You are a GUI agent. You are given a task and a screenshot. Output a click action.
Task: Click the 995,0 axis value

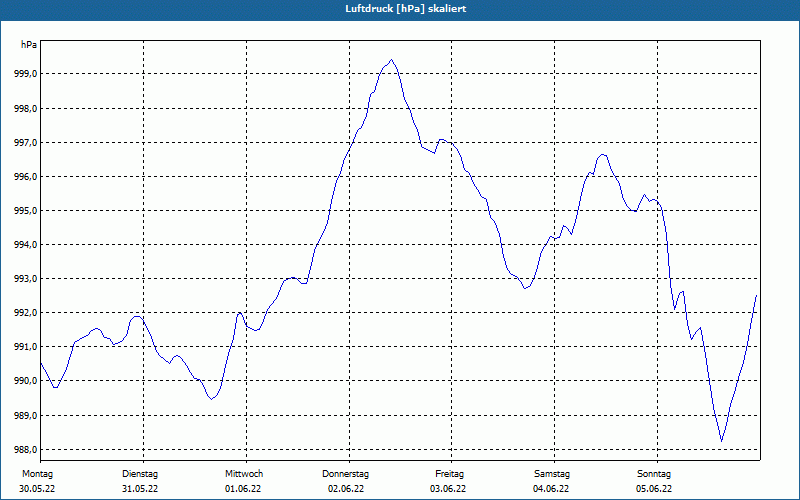[26, 211]
